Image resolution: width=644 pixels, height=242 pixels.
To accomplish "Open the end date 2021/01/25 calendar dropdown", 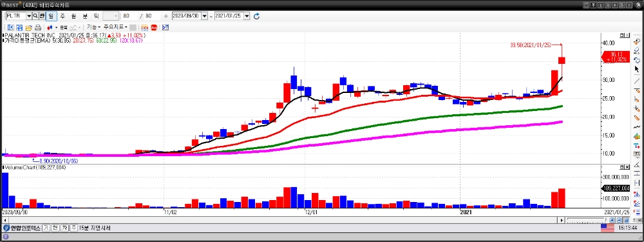I will (247, 16).
